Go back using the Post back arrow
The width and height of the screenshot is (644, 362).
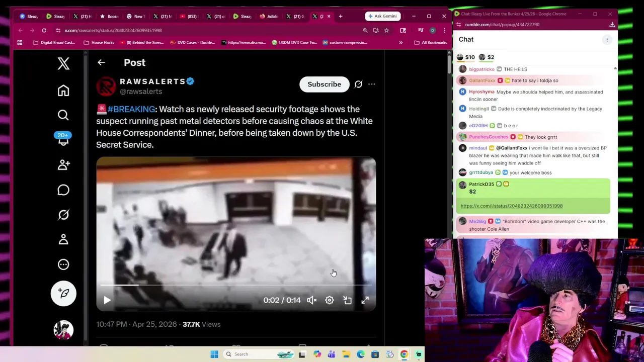coord(101,62)
